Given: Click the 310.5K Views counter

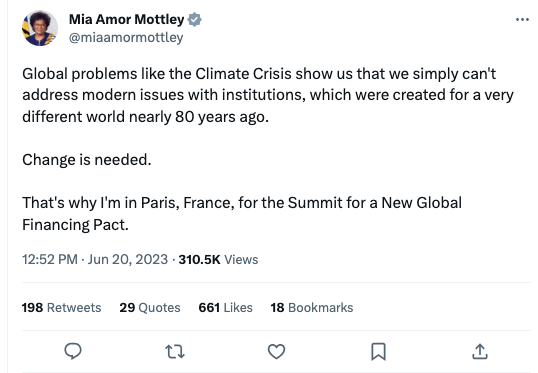Looking at the screenshot, I should tap(218, 259).
